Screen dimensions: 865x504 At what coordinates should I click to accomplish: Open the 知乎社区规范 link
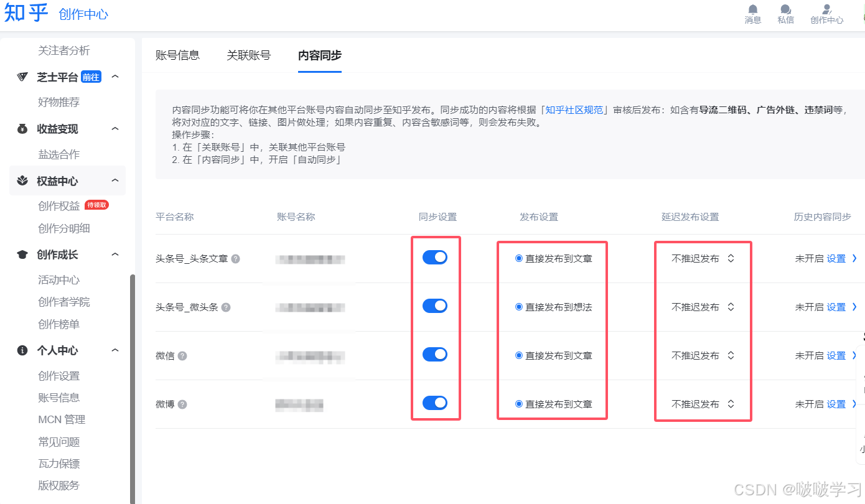pos(574,110)
